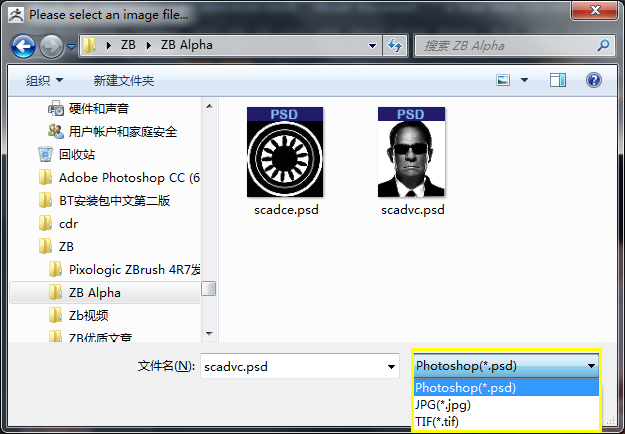The image size is (625, 434).
Task: Choose TIF(*.tif) file type
Action: (506, 422)
